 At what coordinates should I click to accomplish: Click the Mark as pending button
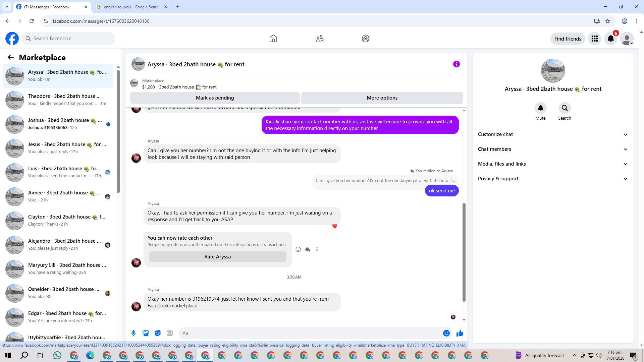(x=215, y=98)
